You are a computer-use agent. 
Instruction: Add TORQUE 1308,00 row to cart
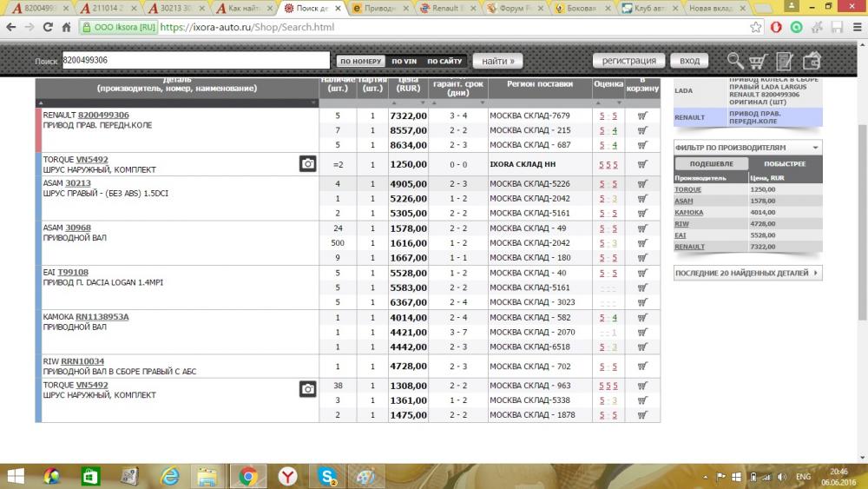tap(642, 386)
